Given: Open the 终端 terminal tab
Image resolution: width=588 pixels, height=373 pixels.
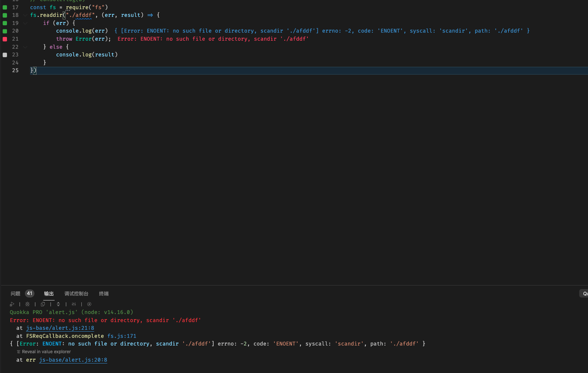Looking at the screenshot, I should tap(104, 293).
